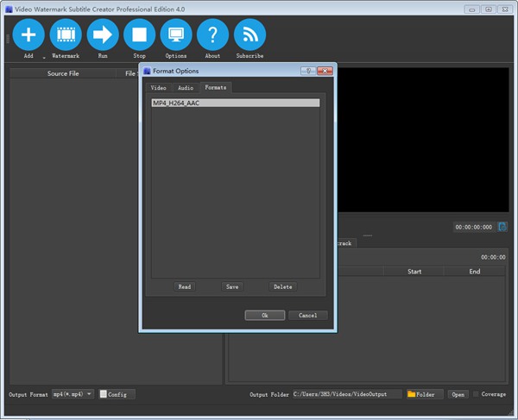This screenshot has width=518, height=420.
Task: Select the partially hidden track tab
Action: (346, 243)
